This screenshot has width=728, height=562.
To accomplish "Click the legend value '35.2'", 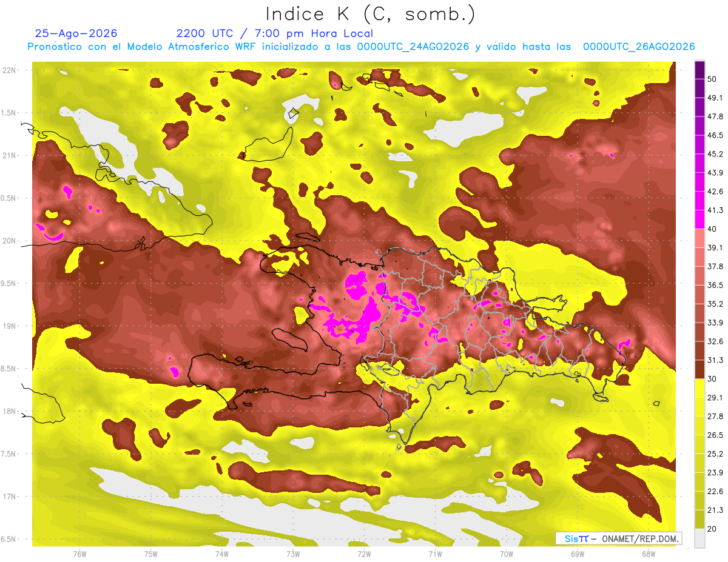I will click(x=715, y=304).
